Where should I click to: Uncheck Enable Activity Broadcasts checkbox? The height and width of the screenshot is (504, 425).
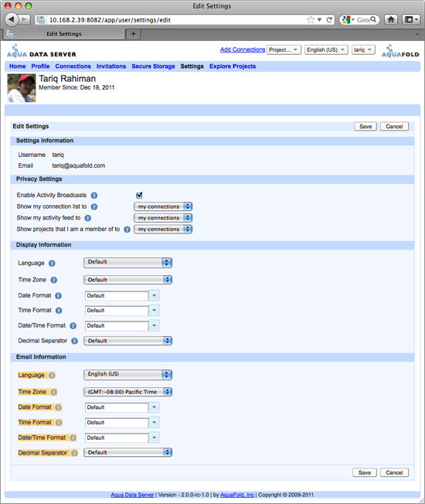(139, 195)
